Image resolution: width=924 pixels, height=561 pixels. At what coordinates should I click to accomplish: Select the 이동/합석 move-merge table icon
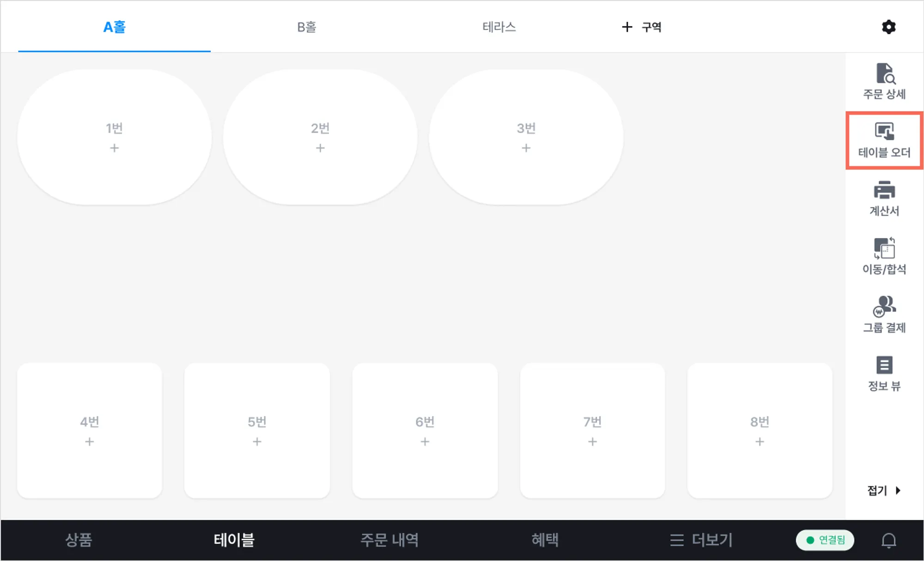point(884,256)
